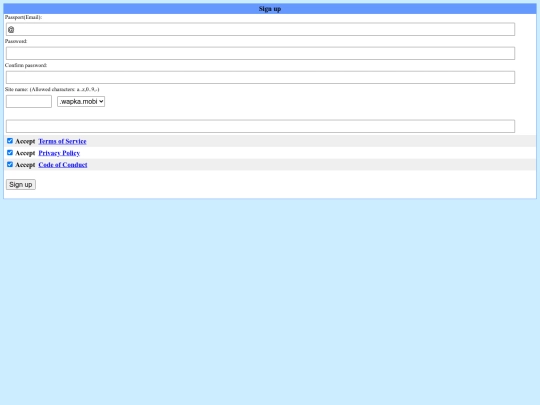
Task: Click the 'Passport(Email):' label text
Action: [x=23, y=17]
